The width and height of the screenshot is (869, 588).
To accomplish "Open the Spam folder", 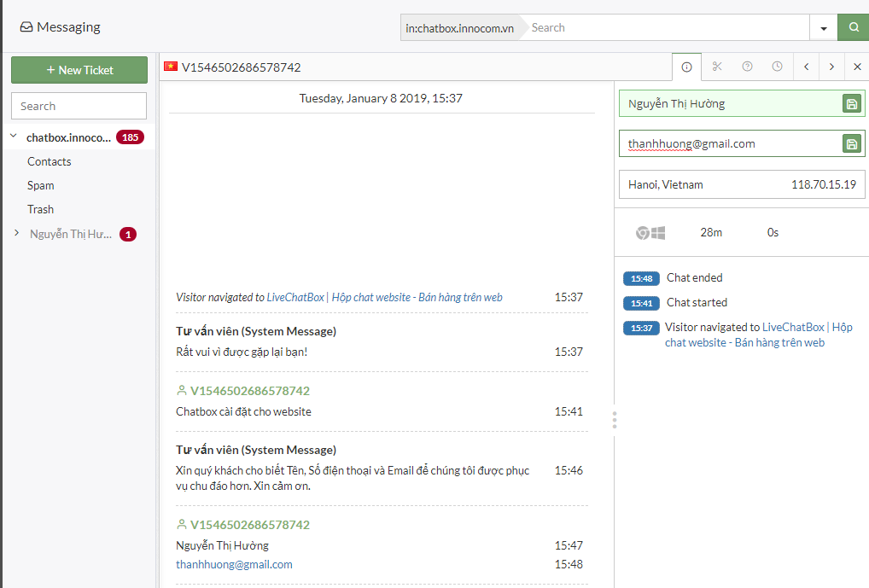I will 40,185.
